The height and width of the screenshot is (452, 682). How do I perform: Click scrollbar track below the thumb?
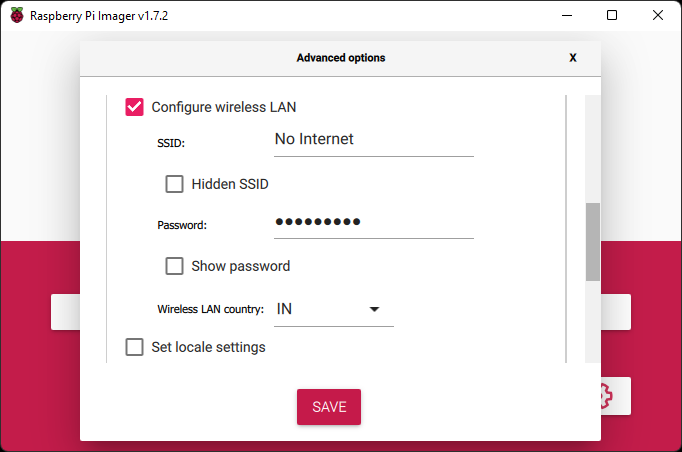tap(592, 321)
